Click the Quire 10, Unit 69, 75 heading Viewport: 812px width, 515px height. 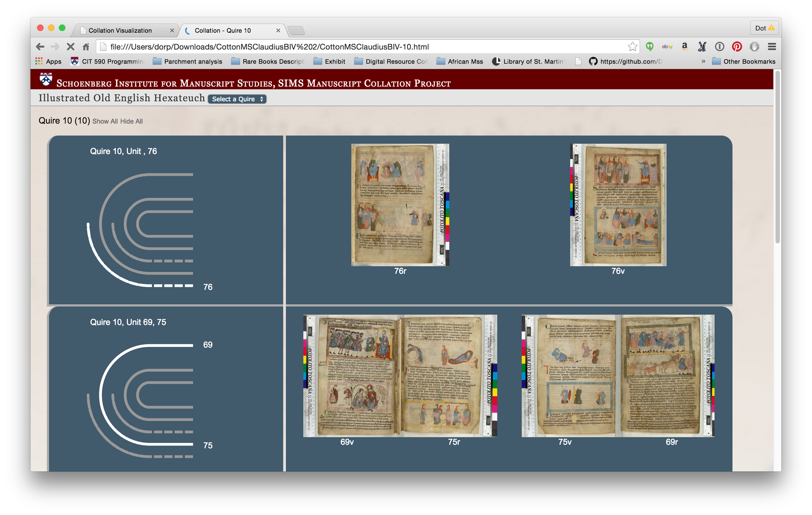[128, 322]
